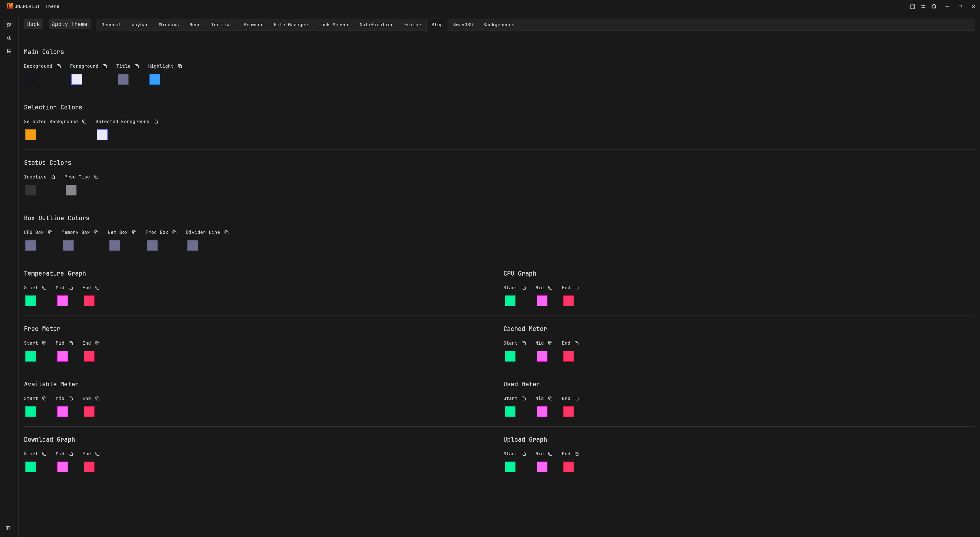980x537 pixels.
Task: Copy the Highlight color value
Action: (x=180, y=66)
